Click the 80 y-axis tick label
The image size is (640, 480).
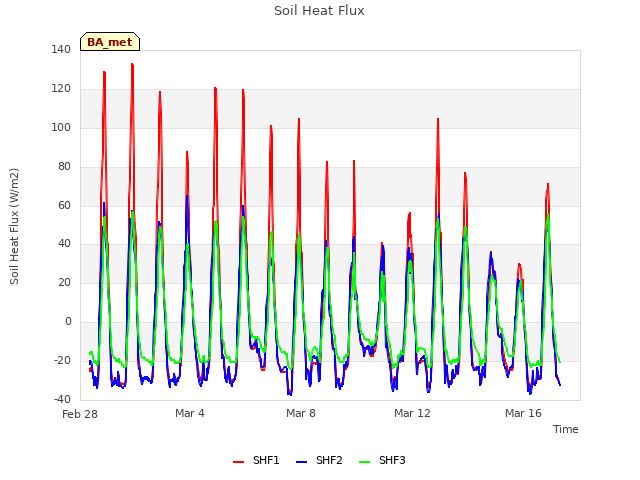click(64, 167)
